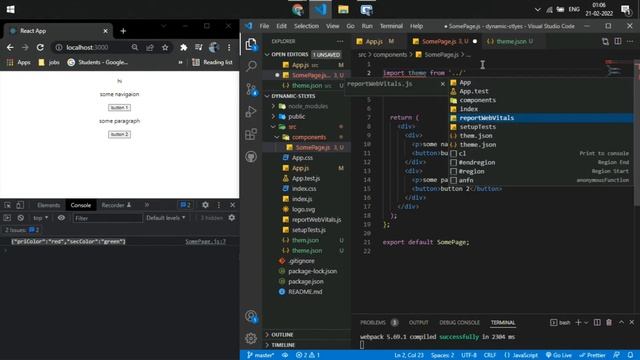Click button 2 on the React page

119,134
